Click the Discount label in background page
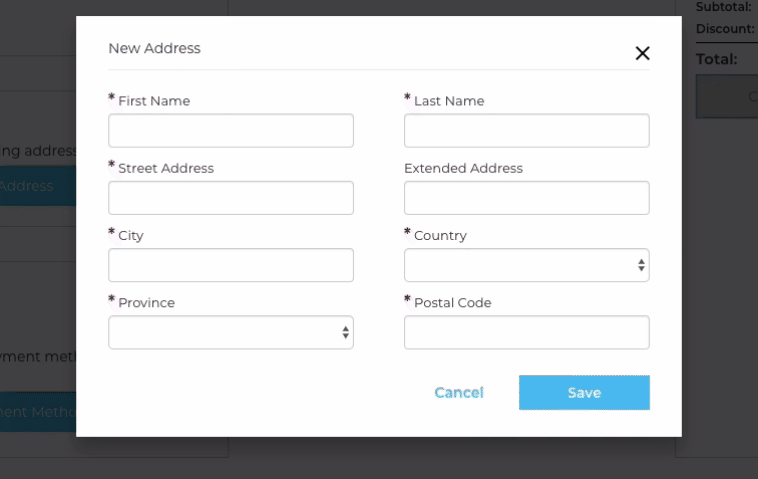 pos(725,29)
